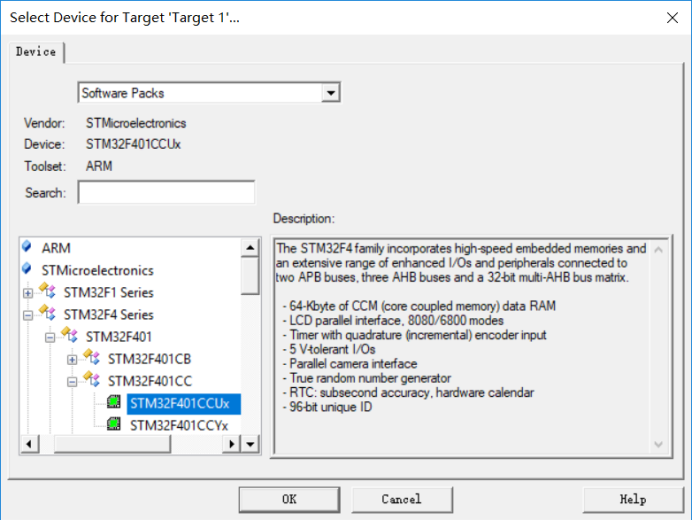Screen dimensions: 693x520
Task: Click the '5 V-tolerant I/Os' line
Action: (329, 349)
